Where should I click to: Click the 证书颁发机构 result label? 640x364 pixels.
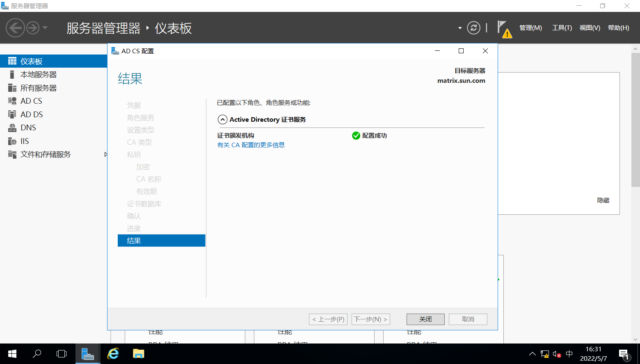(x=235, y=136)
